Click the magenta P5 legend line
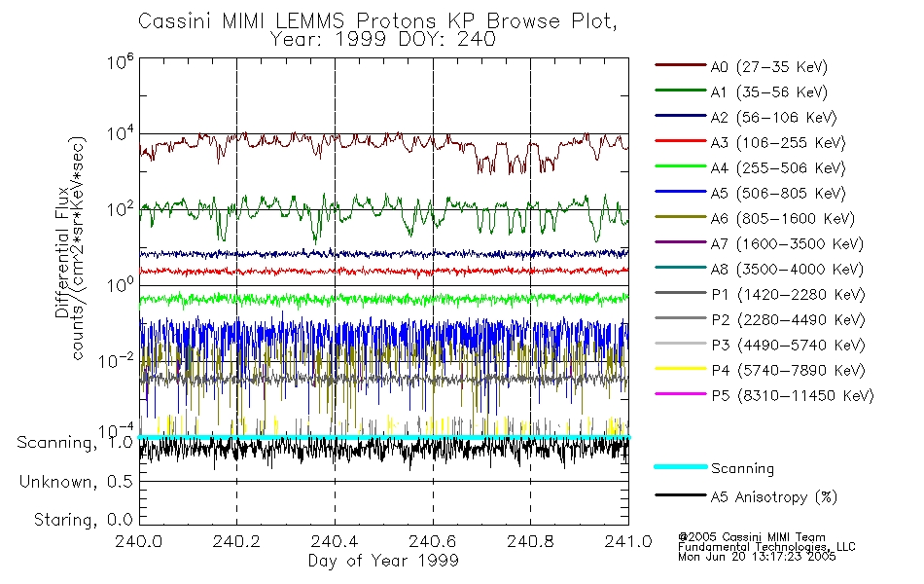Screen dimensions: 924x584 point(681,393)
